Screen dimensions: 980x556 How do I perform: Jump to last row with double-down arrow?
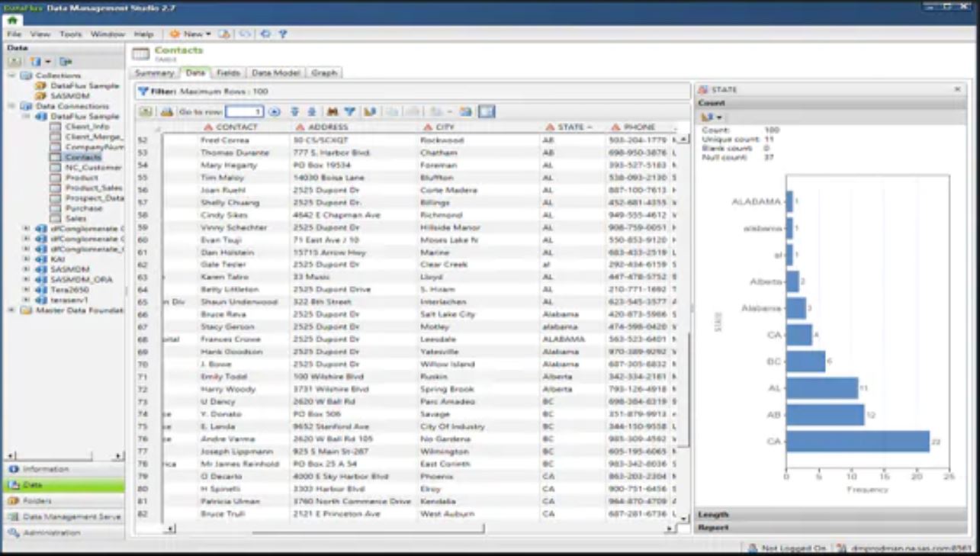pyautogui.click(x=295, y=112)
